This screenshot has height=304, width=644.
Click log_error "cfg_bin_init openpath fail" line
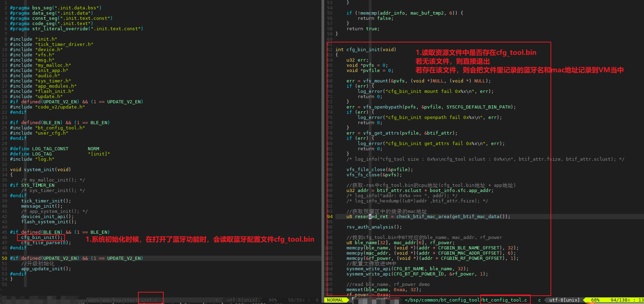[x=430, y=117]
